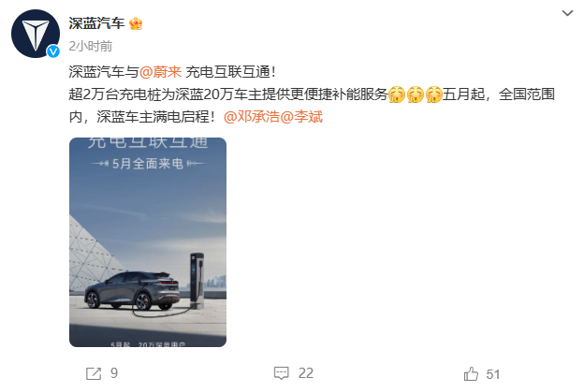The image size is (584, 392).
Task: Open the charging car poster thumbnail
Action: click(148, 242)
